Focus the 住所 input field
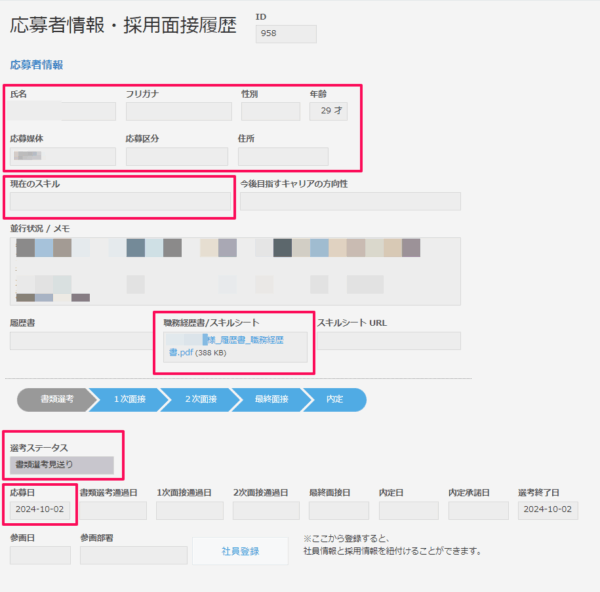600x592 pixels. click(x=283, y=157)
